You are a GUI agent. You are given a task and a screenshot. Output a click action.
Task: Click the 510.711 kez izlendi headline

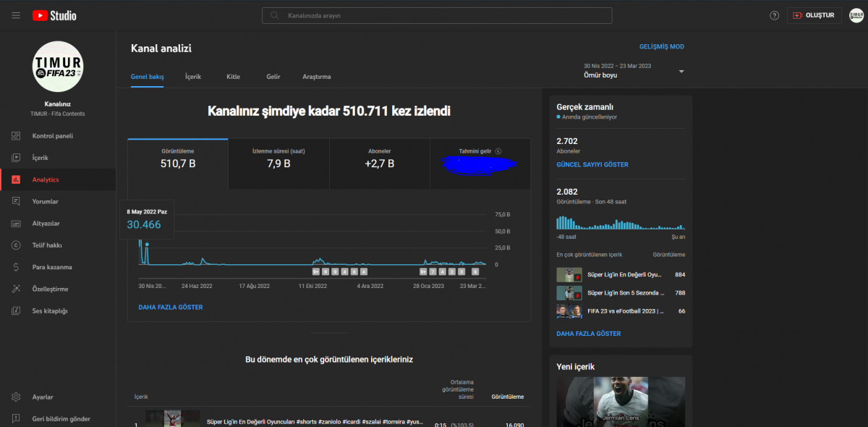(x=329, y=111)
